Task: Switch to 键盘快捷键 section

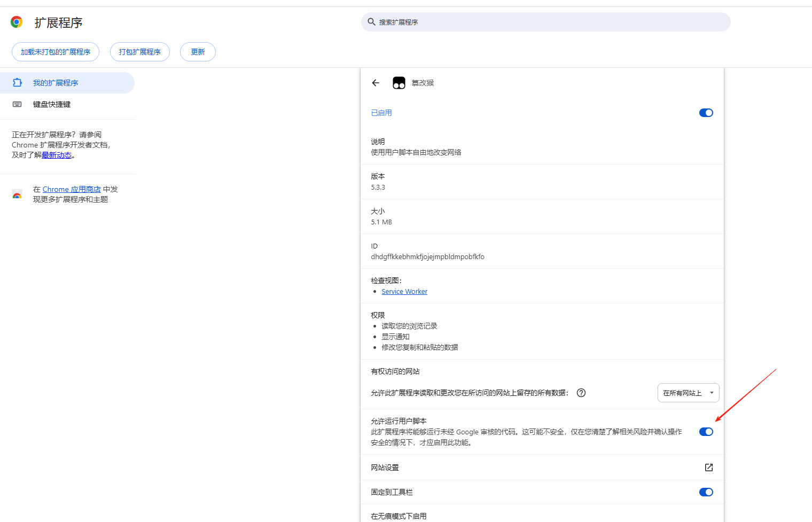Action: tap(51, 104)
